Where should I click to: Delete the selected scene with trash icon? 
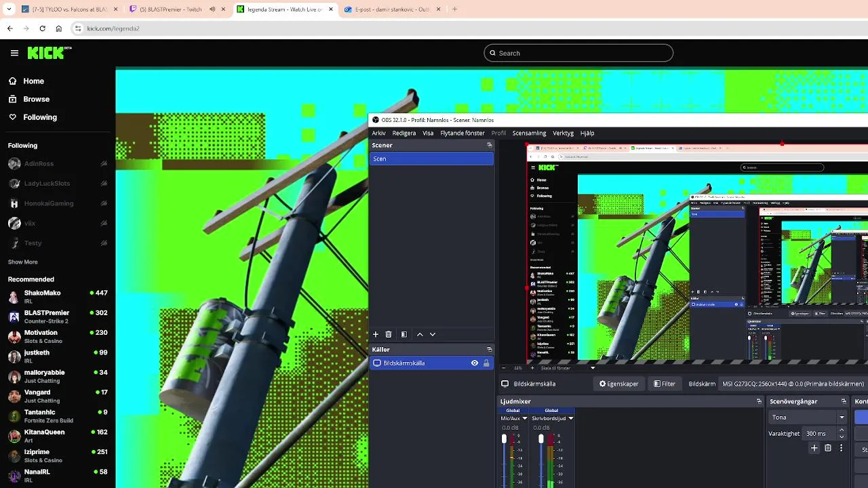[389, 334]
